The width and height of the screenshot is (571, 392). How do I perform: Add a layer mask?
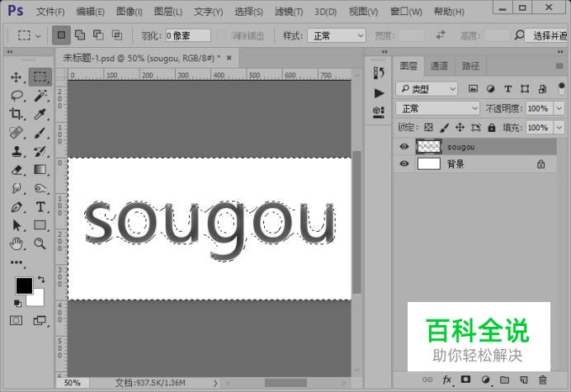coord(465,380)
